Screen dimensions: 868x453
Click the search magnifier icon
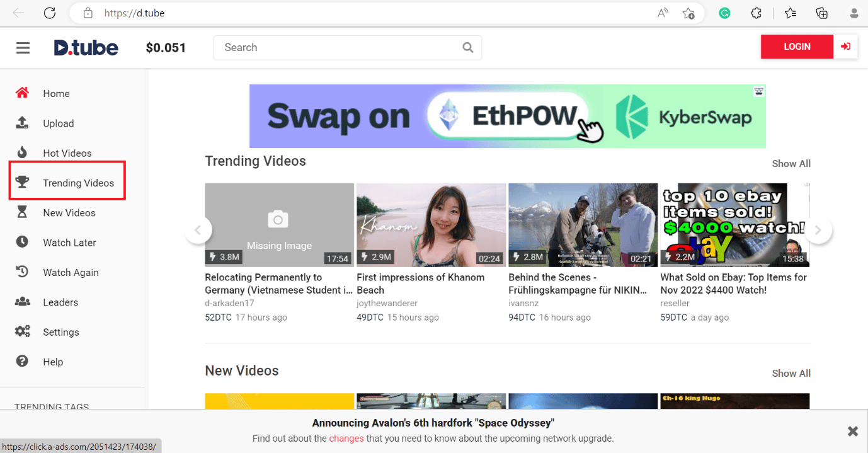(x=467, y=47)
